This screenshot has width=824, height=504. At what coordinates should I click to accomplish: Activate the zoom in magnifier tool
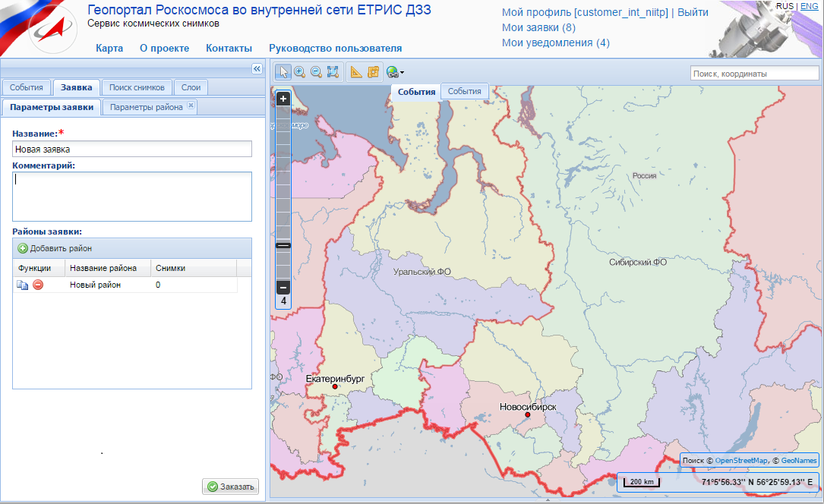point(300,72)
